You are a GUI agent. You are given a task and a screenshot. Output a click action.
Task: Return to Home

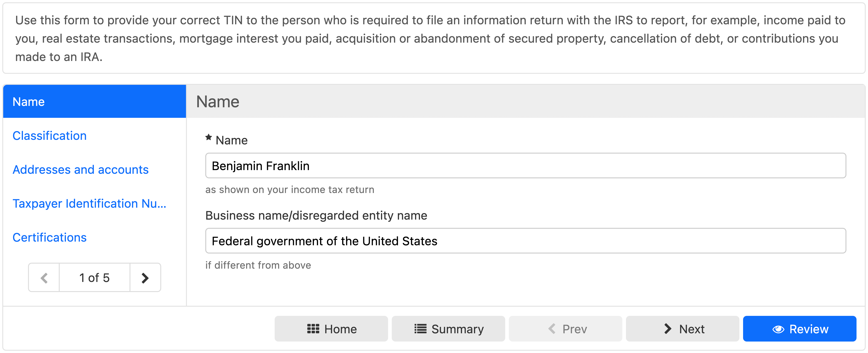(x=340, y=329)
